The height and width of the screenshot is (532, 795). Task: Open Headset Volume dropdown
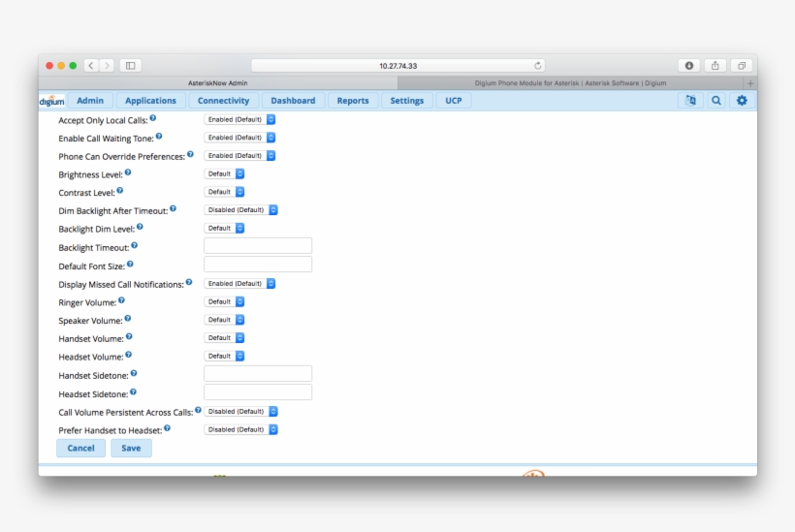pyautogui.click(x=224, y=357)
